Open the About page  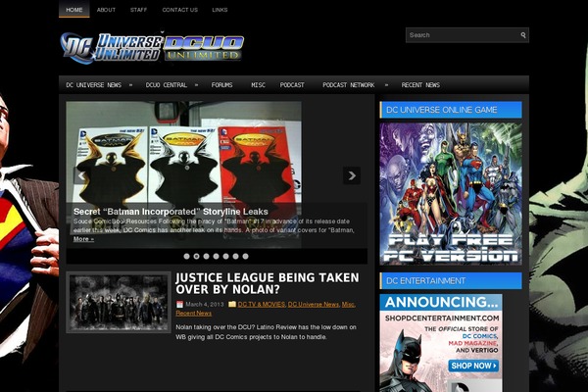[x=106, y=10]
